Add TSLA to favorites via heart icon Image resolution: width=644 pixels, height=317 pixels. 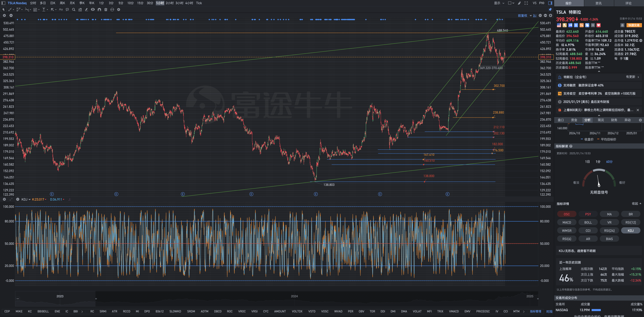599,25
